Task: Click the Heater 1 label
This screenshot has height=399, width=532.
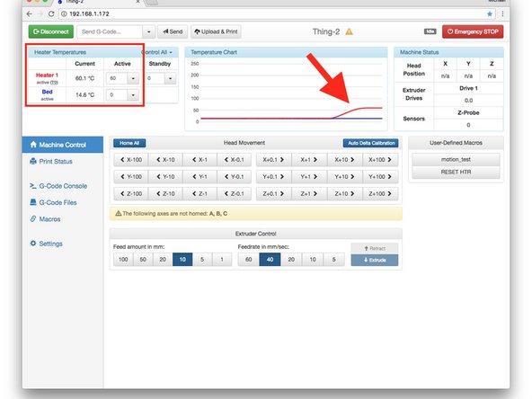Action: 47,75
